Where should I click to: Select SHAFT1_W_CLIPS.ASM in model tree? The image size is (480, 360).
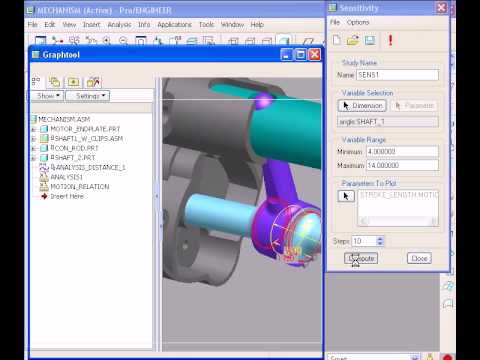click(87, 139)
